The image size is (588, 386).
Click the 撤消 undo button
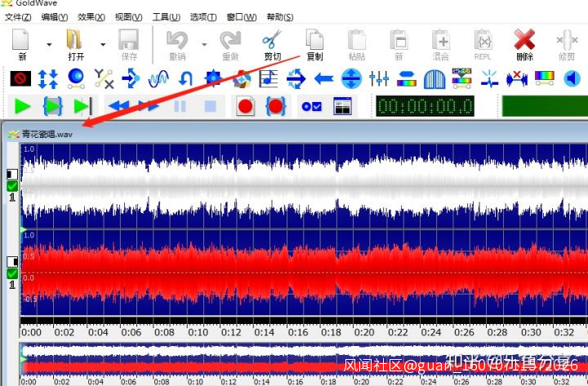177,45
